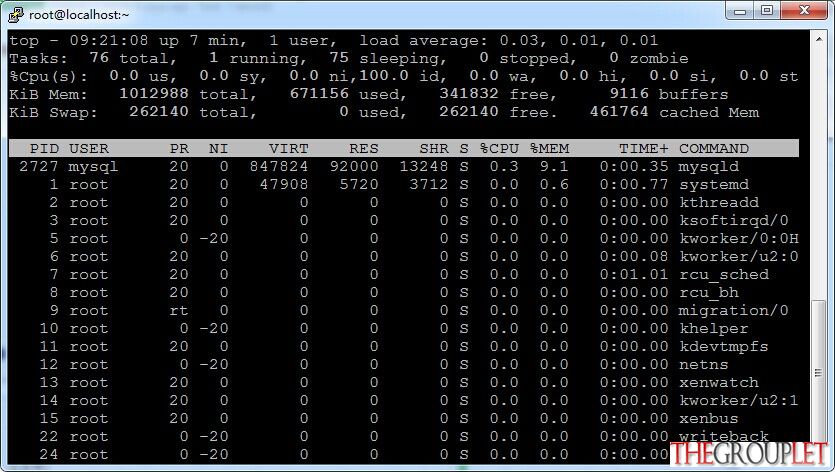Click the VIRT column header
This screenshot has height=472, width=835.
(288, 148)
